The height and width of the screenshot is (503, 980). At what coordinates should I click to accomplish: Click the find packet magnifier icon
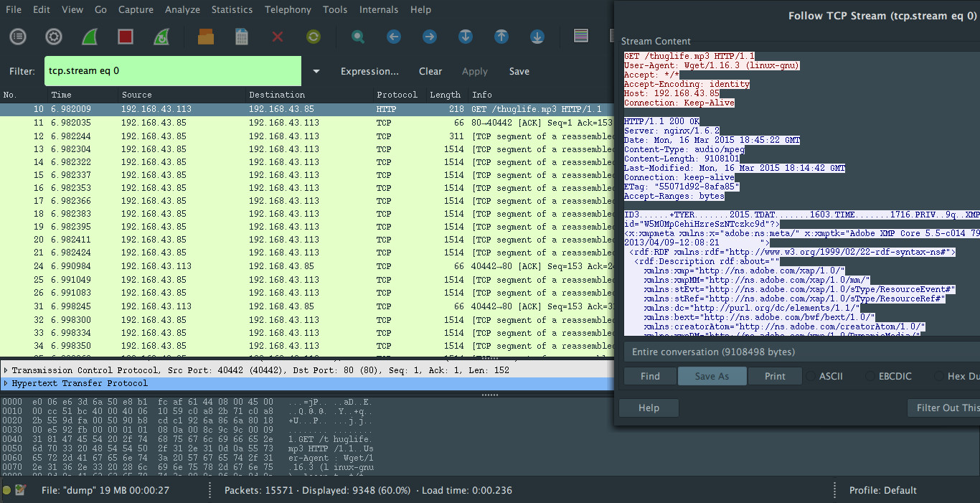pos(358,36)
